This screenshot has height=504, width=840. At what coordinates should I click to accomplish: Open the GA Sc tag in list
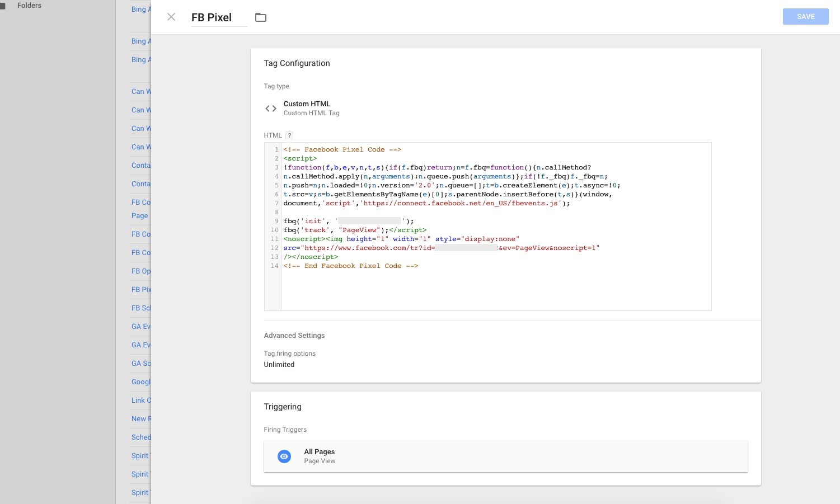coord(141,364)
